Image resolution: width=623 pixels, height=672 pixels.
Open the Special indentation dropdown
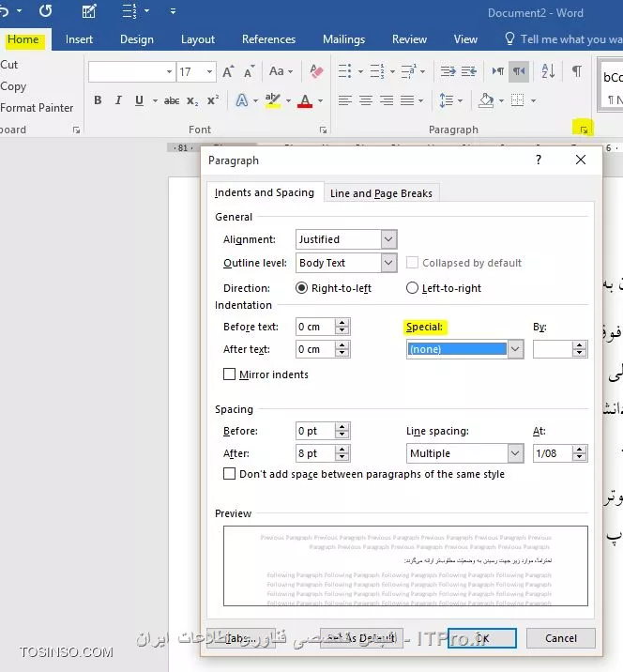pyautogui.click(x=515, y=349)
